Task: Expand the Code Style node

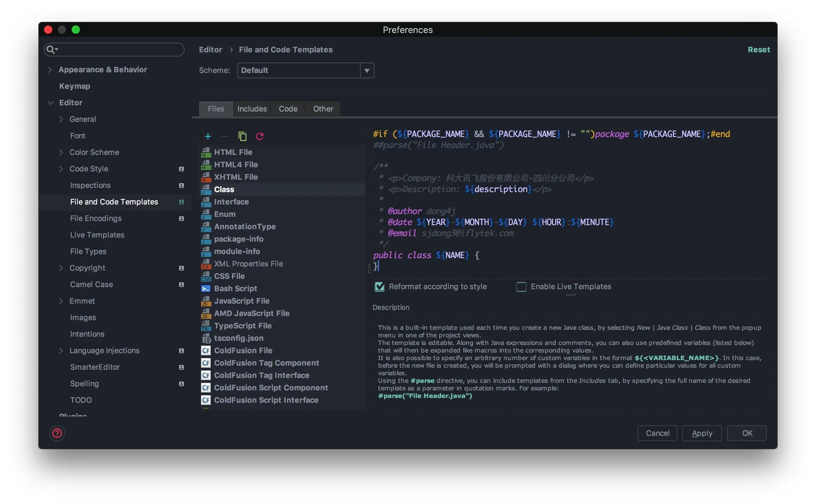Action: (x=61, y=169)
